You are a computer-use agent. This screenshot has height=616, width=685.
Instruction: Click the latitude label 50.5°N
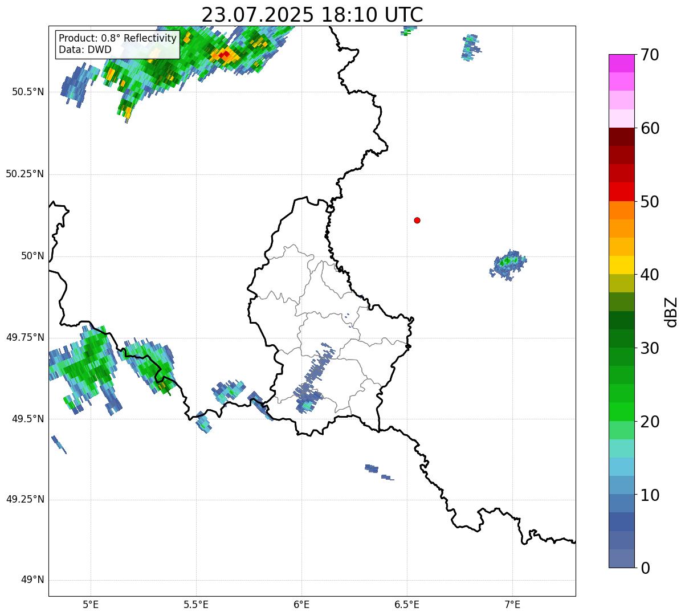[x=28, y=92]
